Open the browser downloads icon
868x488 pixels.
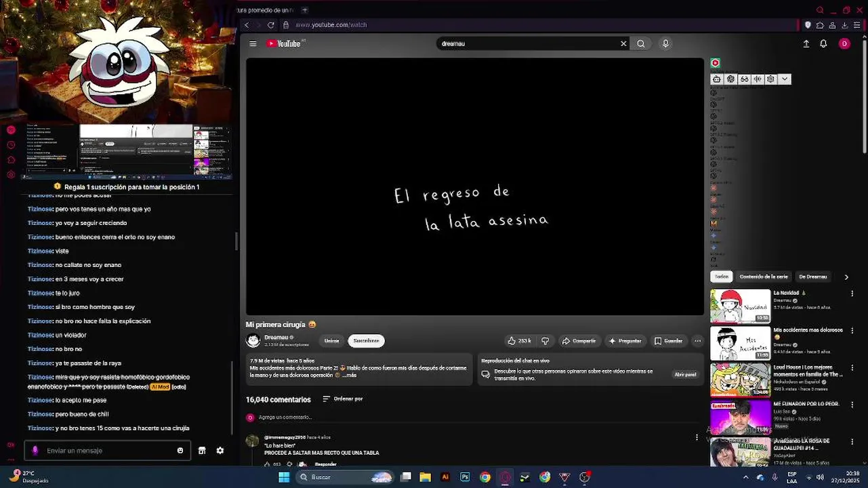[844, 25]
